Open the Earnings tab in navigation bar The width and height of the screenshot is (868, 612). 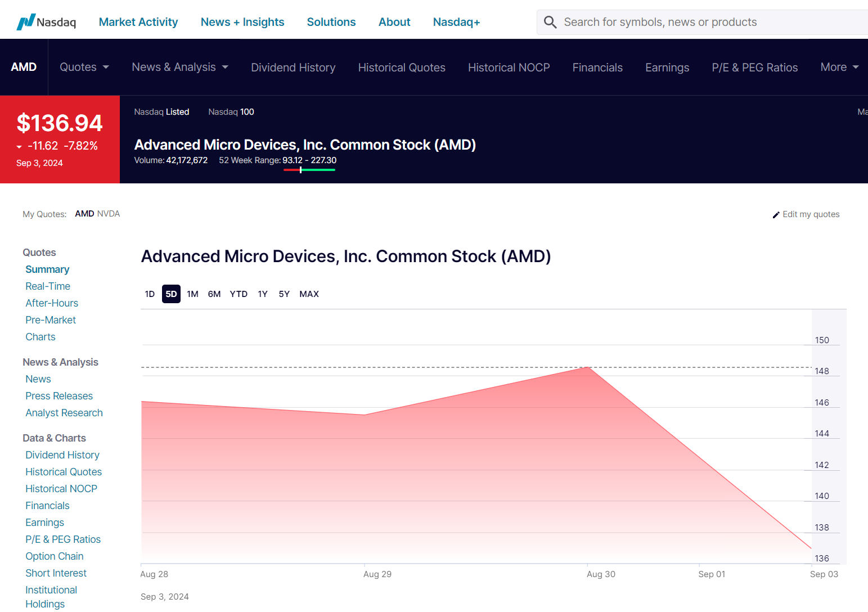pos(667,67)
